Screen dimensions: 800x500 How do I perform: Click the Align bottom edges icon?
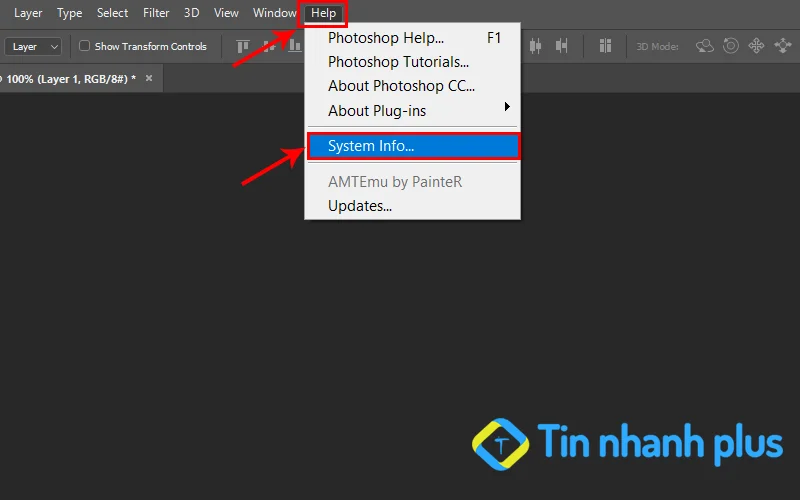click(295, 46)
